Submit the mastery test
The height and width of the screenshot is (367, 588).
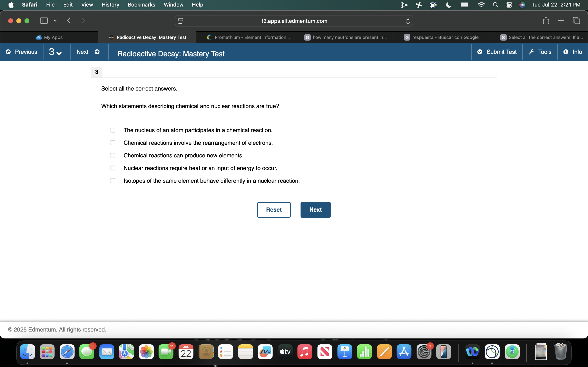tap(497, 52)
